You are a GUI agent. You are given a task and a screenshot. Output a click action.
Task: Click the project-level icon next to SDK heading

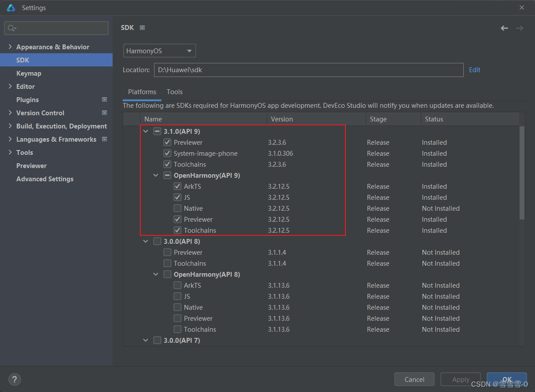(x=142, y=28)
